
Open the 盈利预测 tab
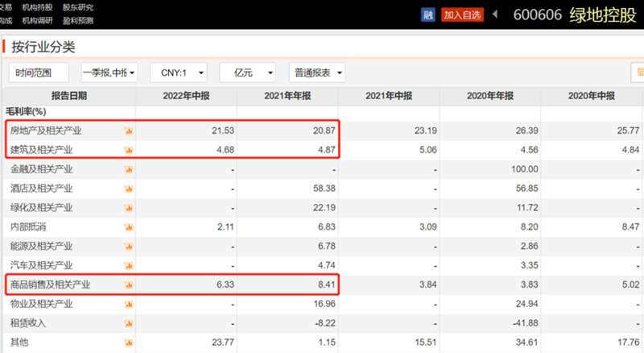point(77,20)
